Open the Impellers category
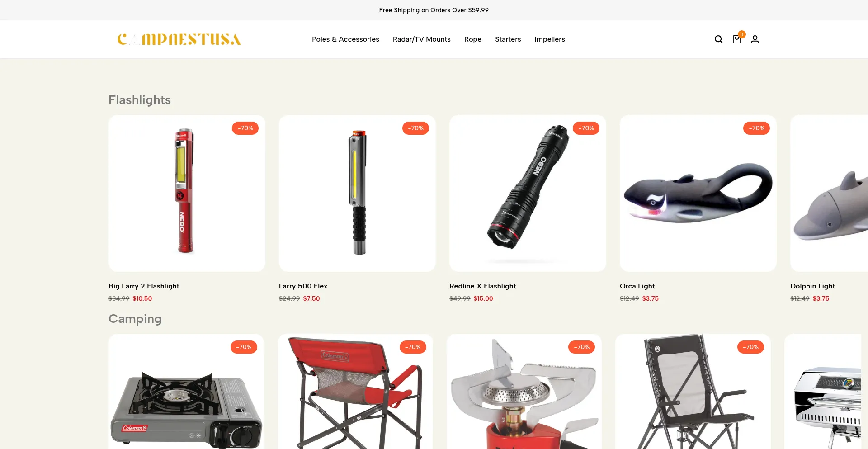 click(549, 39)
